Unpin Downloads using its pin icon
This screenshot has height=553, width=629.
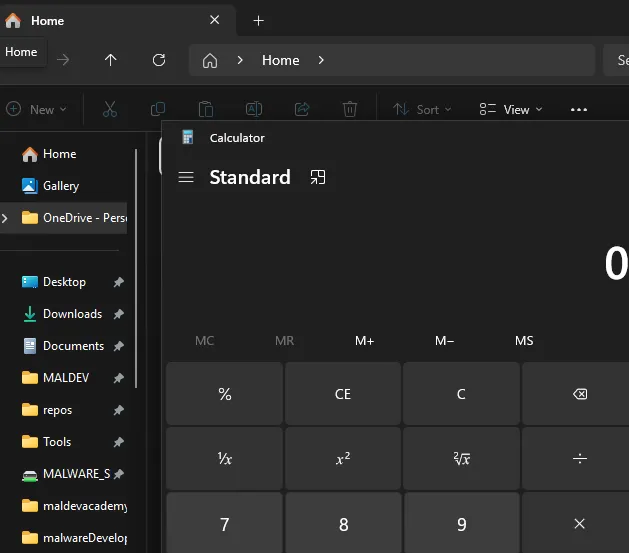[x=118, y=314]
